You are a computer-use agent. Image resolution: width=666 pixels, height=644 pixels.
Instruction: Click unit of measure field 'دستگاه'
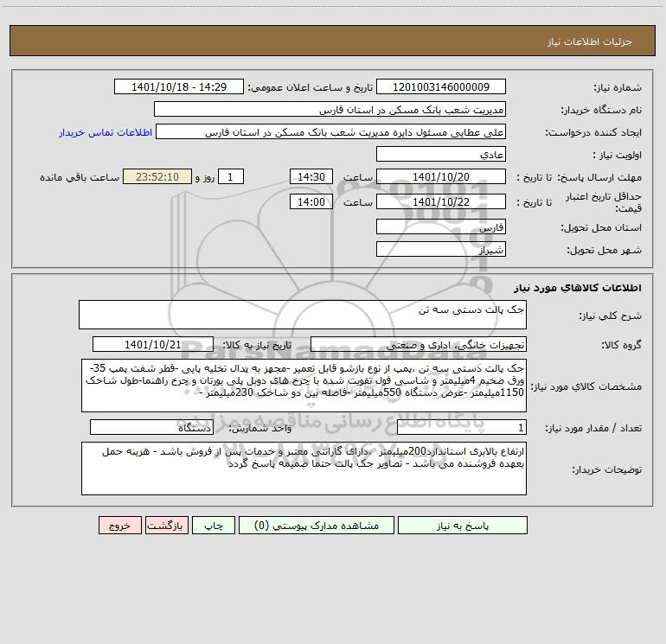pyautogui.click(x=151, y=427)
